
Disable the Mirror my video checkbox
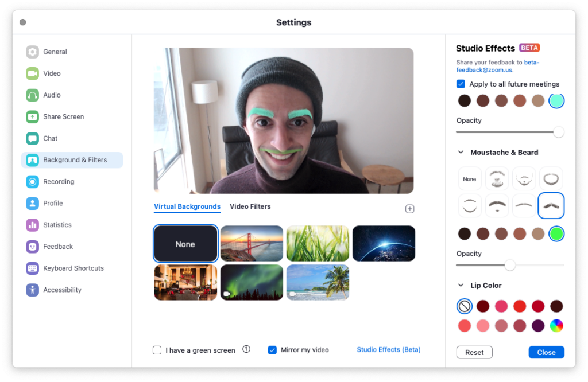click(x=273, y=350)
